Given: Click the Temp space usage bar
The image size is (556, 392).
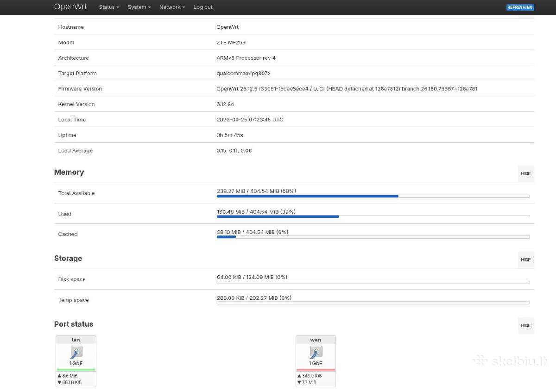Looking at the screenshot, I should 373,303.
